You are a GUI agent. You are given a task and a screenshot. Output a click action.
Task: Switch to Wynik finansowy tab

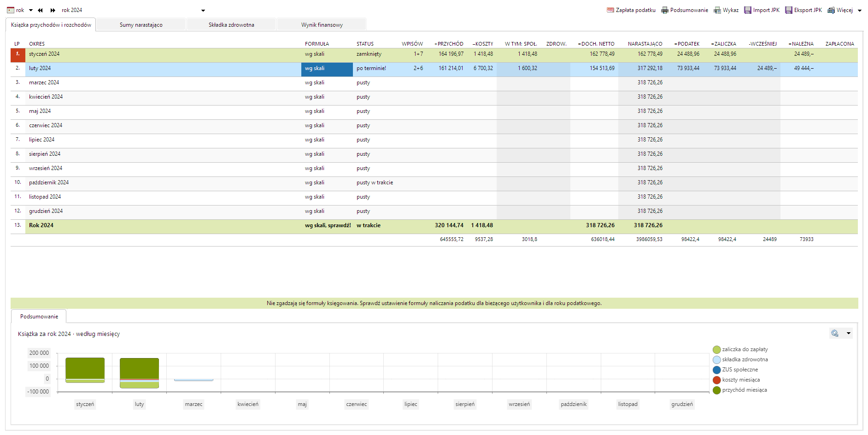click(322, 25)
